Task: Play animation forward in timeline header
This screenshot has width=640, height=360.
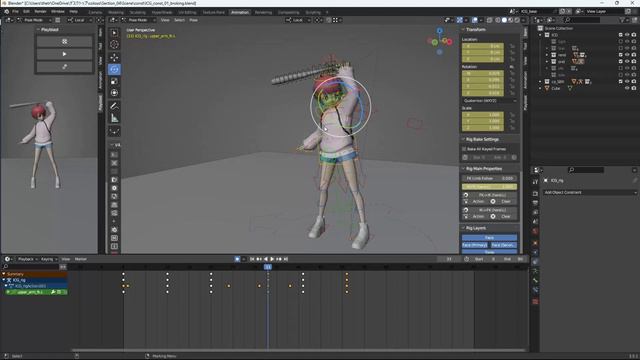Action: point(272,259)
